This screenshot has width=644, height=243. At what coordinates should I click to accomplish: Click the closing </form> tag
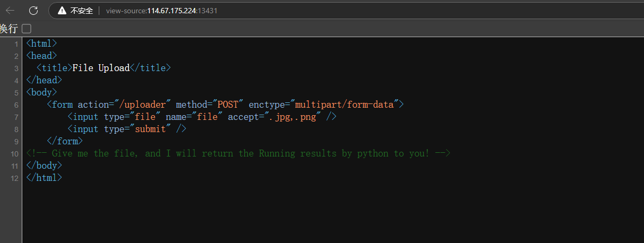(x=65, y=141)
